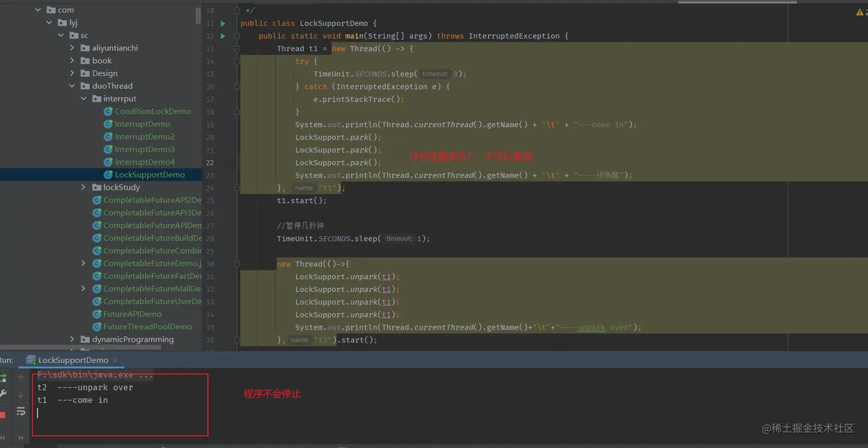Open CompletableFutureUserDe file

pyautogui.click(x=153, y=301)
